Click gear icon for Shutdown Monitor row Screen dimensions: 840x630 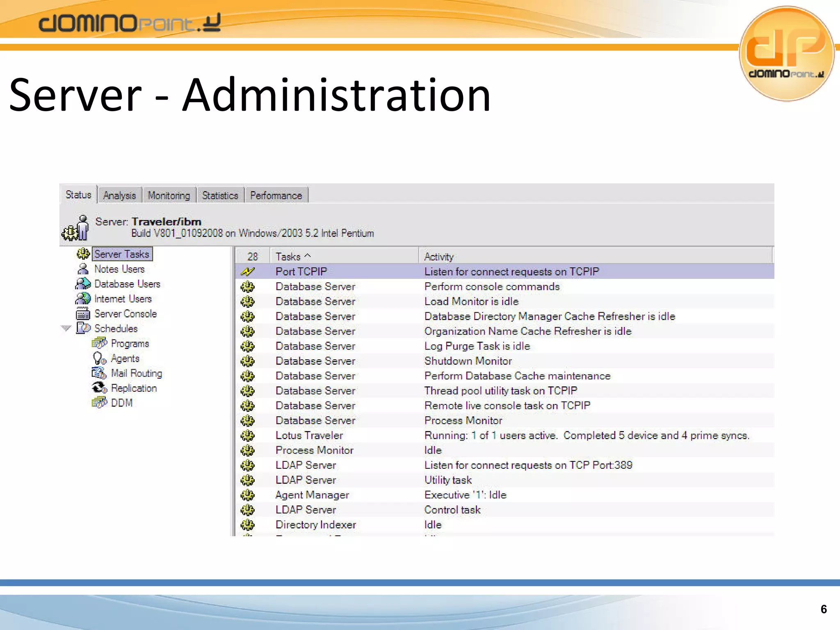tap(247, 361)
